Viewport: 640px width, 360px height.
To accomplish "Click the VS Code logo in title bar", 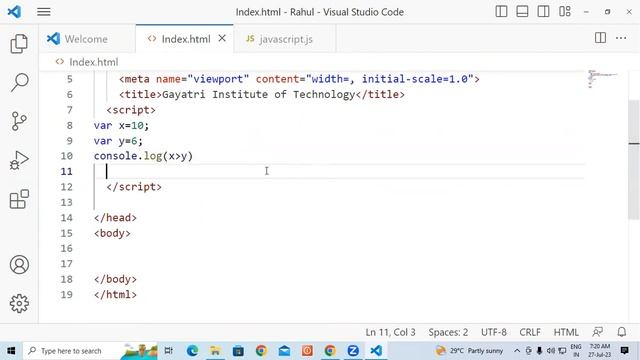I will tap(14, 11).
